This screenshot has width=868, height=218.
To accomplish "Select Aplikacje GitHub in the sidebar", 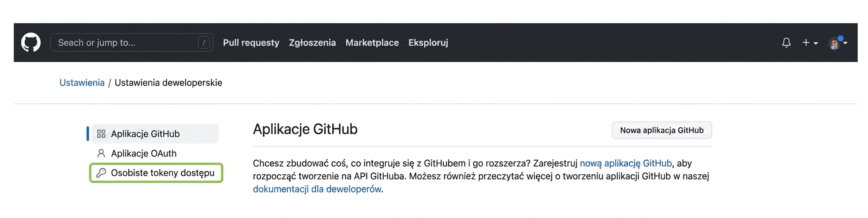I will coord(155,134).
